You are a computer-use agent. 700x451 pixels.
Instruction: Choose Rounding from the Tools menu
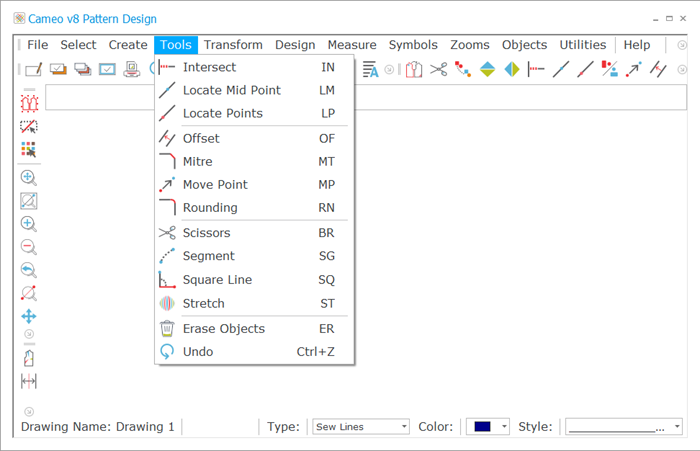pos(254,208)
